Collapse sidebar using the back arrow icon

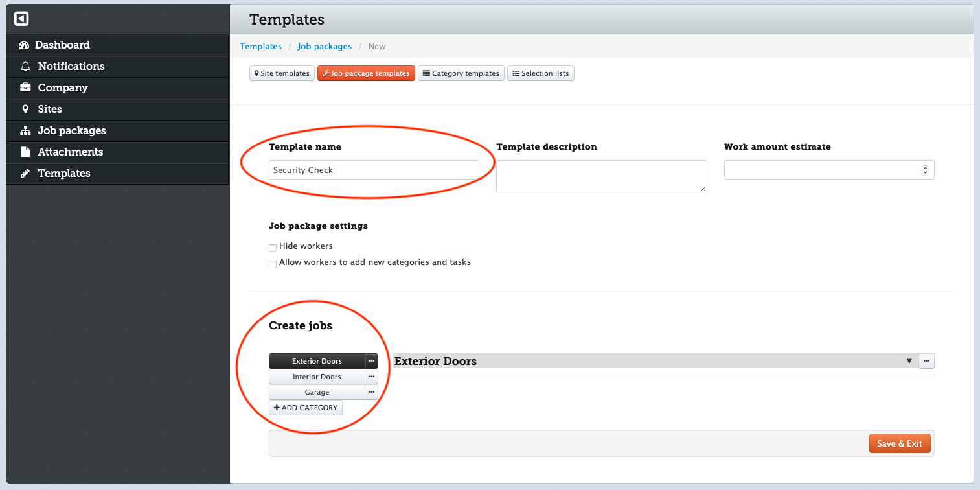[x=21, y=19]
